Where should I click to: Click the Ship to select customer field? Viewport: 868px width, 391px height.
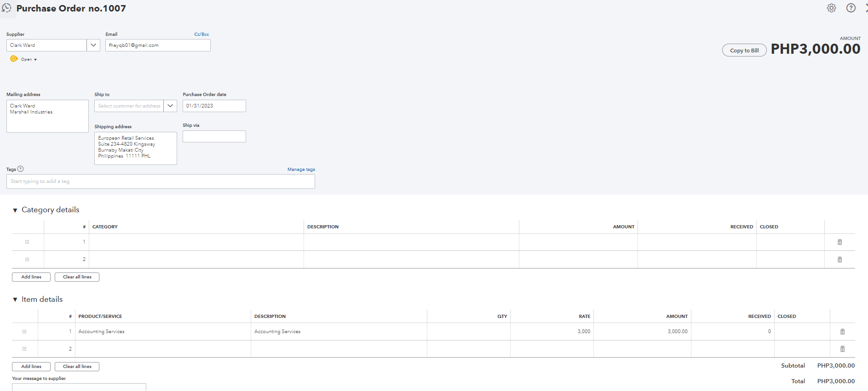129,106
